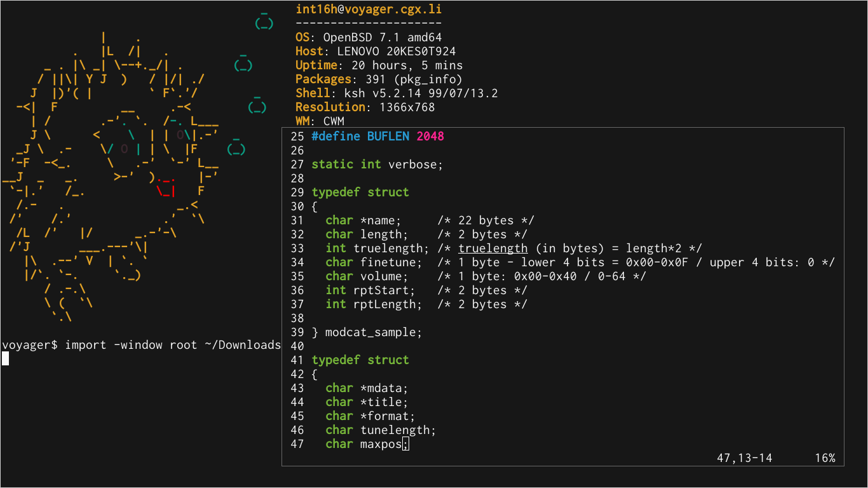
Task: Click the '/* 22 bytes */' comment
Action: [486, 220]
